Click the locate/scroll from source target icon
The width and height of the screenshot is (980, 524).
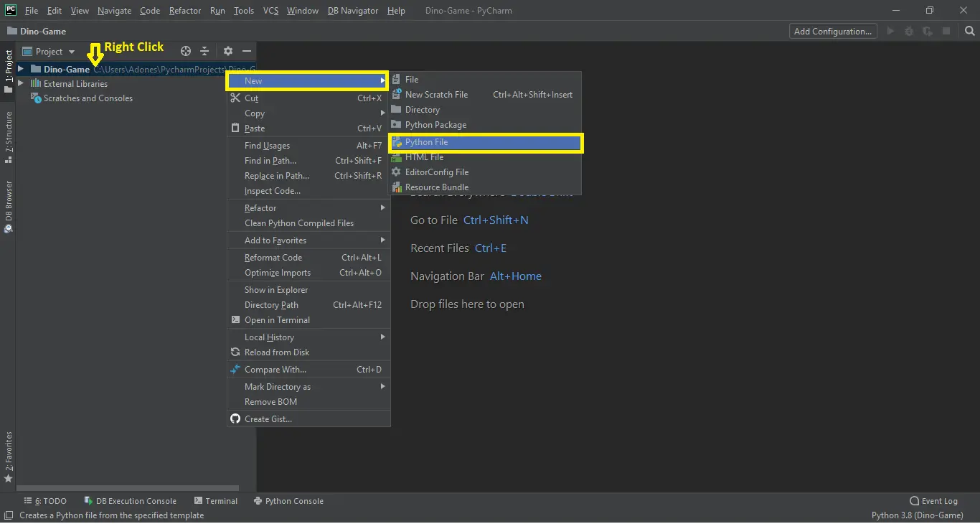[186, 51]
